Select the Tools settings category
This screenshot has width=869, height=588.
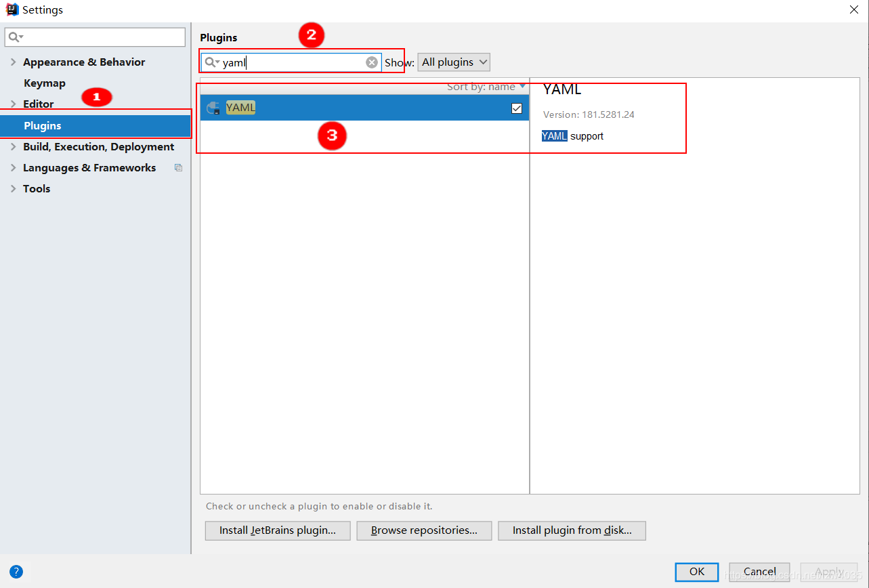click(37, 189)
